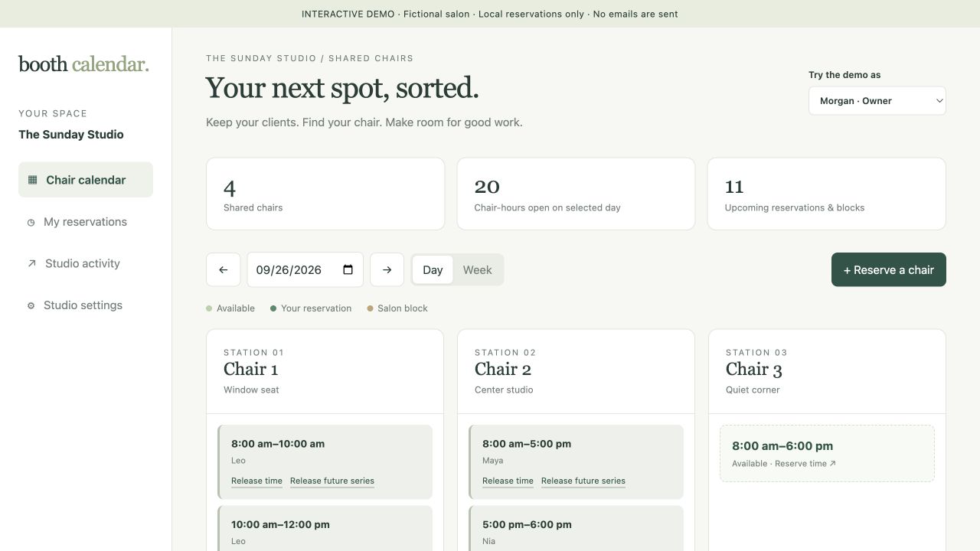Open the calendar picker icon in date field
Screen dimensions: 980x551
tap(348, 269)
